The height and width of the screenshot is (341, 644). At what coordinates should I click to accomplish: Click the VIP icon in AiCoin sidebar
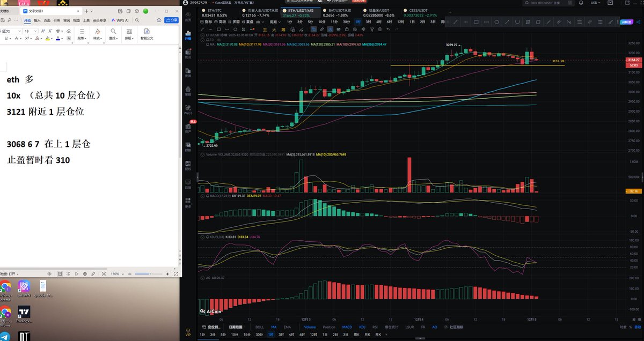(188, 332)
